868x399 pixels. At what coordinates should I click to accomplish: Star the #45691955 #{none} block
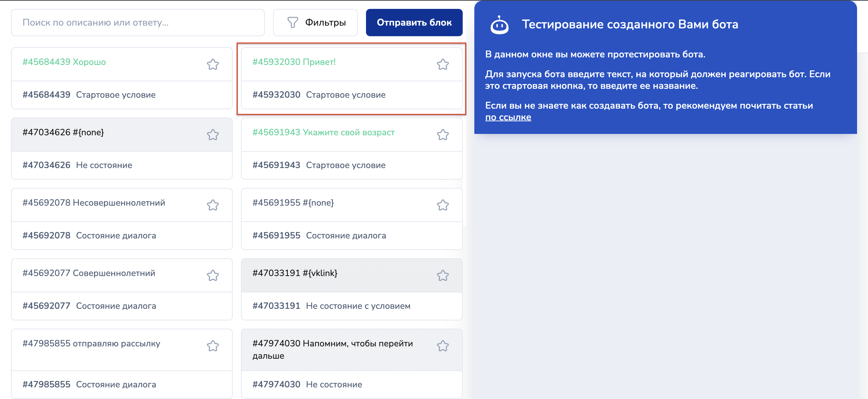(x=443, y=205)
